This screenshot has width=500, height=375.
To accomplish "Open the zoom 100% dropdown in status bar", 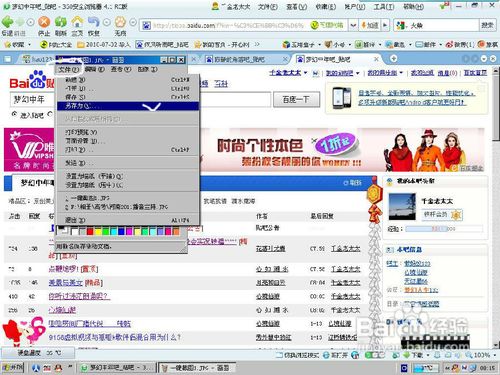I will pyautogui.click(x=495, y=355).
